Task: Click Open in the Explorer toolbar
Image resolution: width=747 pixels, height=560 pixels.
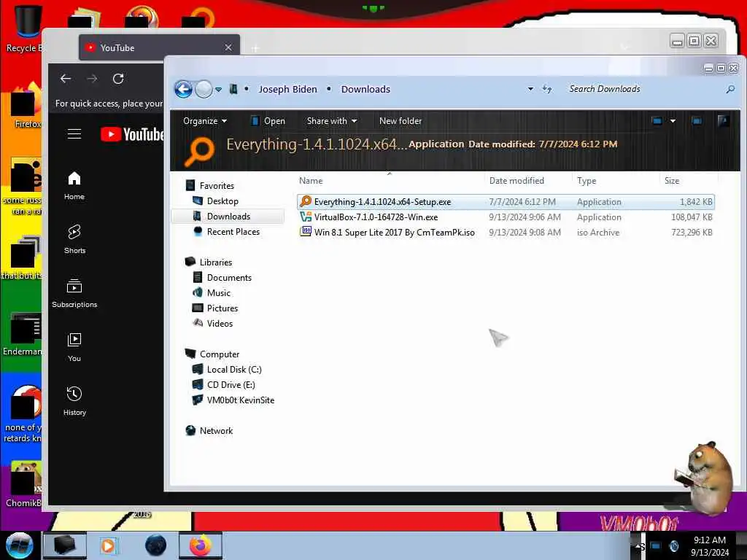Action: pos(268,121)
